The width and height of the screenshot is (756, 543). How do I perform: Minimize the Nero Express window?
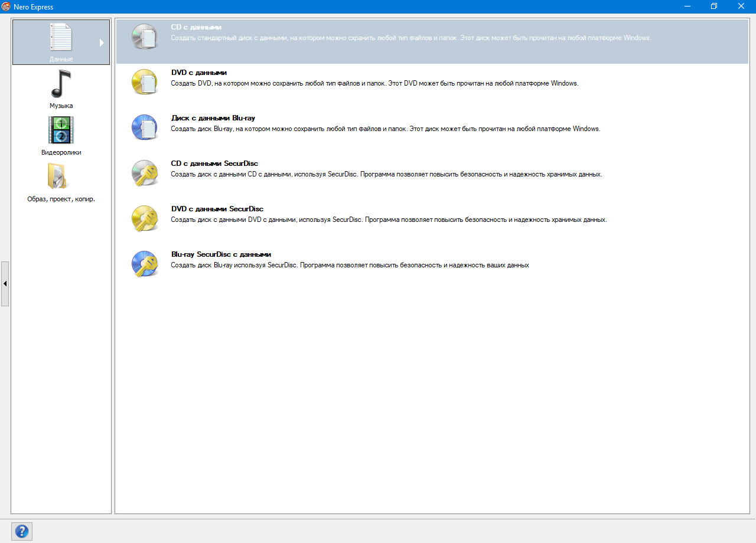pos(687,6)
